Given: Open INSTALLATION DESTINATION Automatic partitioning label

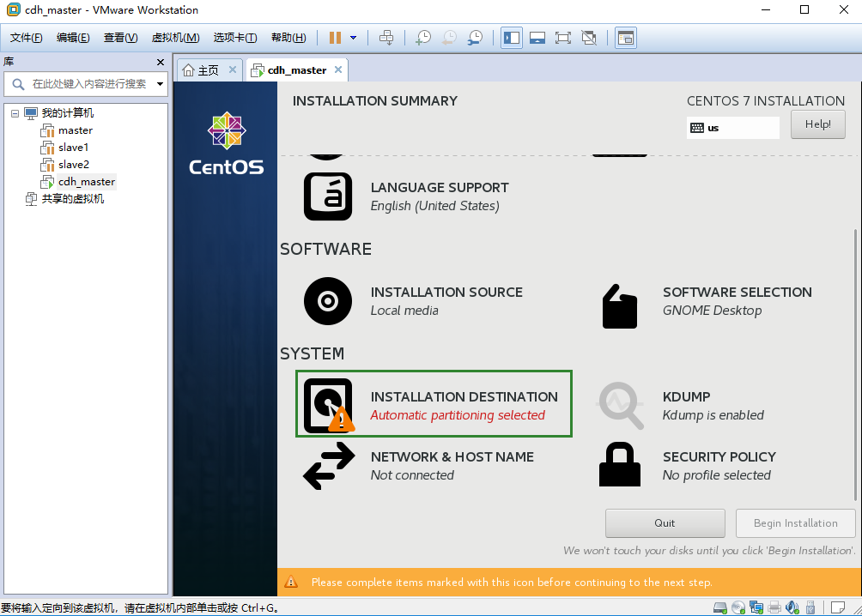Looking at the screenshot, I should pyautogui.click(x=464, y=406).
